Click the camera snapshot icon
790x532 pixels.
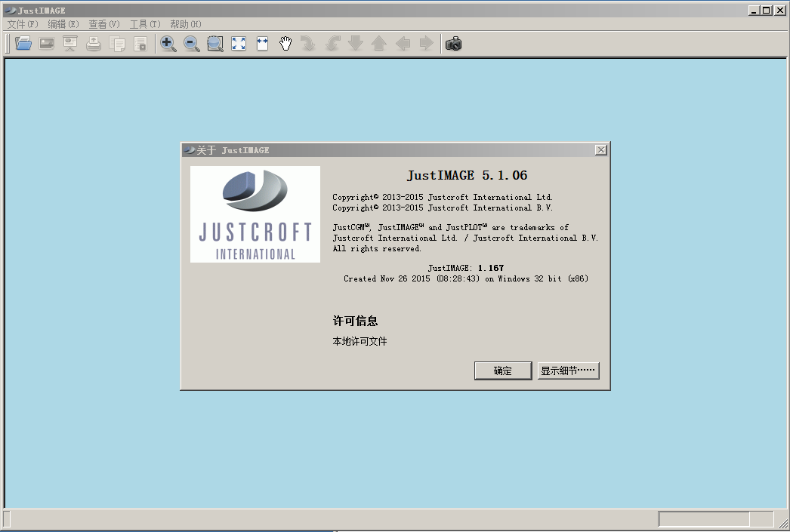coord(453,44)
